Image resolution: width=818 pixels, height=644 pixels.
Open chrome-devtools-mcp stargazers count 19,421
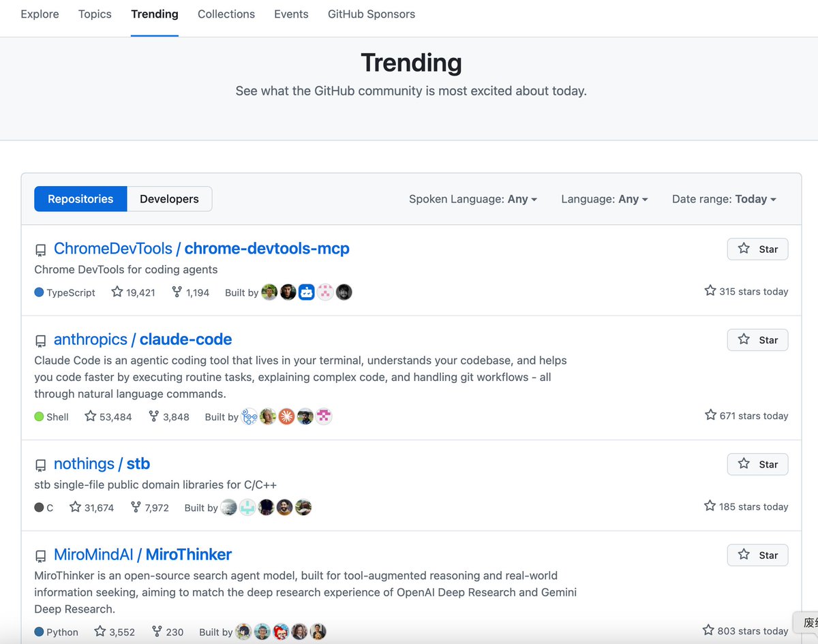click(134, 292)
